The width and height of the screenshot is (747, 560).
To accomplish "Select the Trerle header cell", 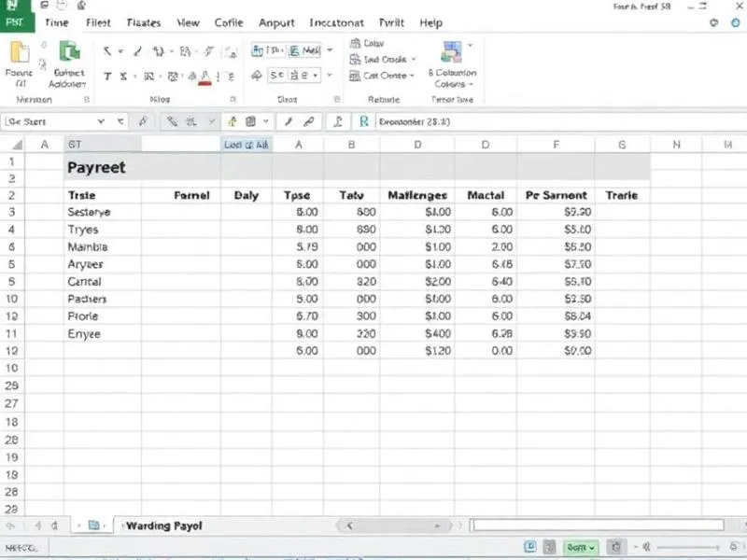I will coord(622,195).
